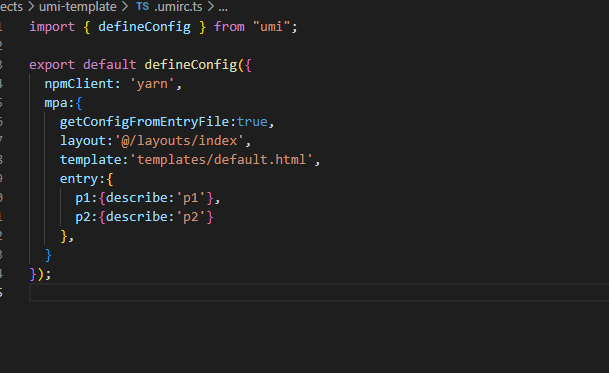
Task: Click the export keyword
Action: click(52, 64)
